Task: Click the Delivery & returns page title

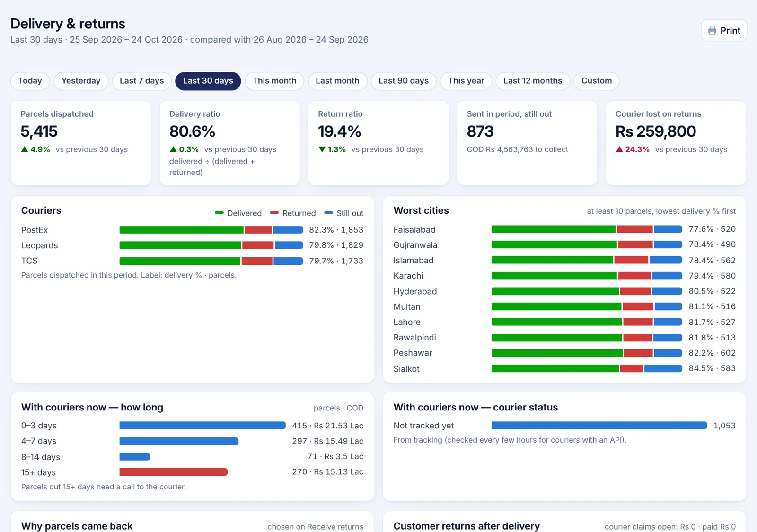Action: pos(68,24)
